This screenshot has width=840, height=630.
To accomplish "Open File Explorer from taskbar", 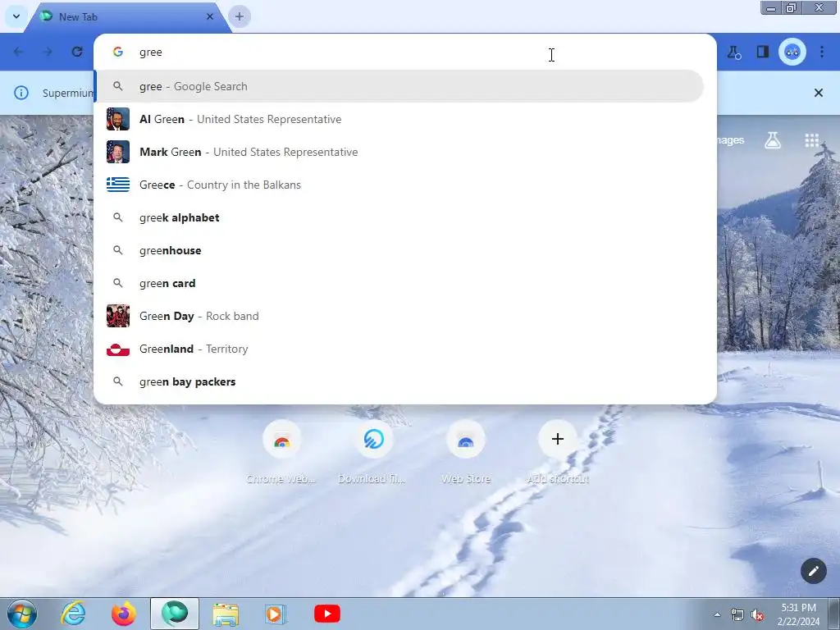I will tap(226, 614).
